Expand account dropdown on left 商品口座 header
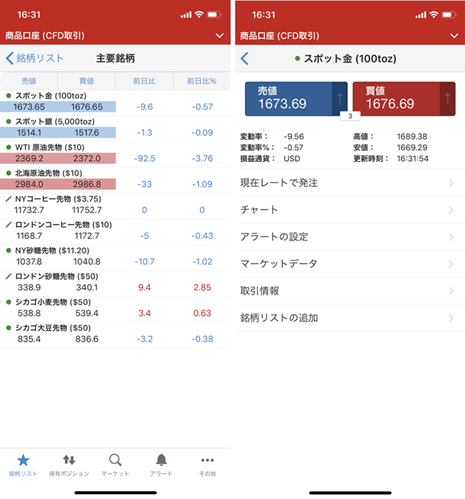 (219, 35)
